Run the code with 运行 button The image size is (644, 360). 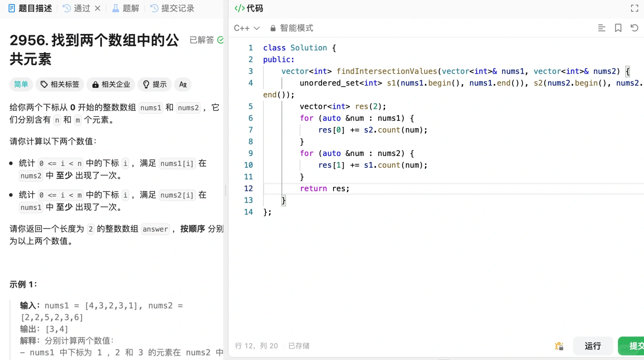tap(593, 346)
